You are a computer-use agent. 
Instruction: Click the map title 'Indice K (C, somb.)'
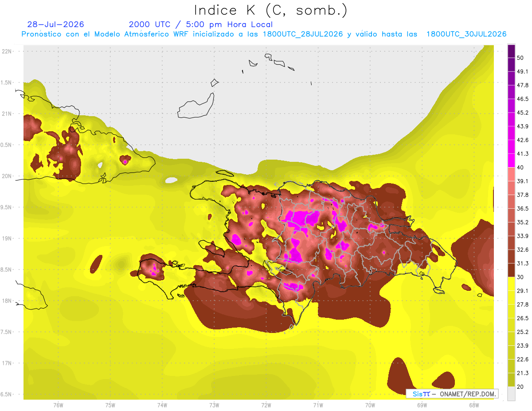[x=271, y=10]
